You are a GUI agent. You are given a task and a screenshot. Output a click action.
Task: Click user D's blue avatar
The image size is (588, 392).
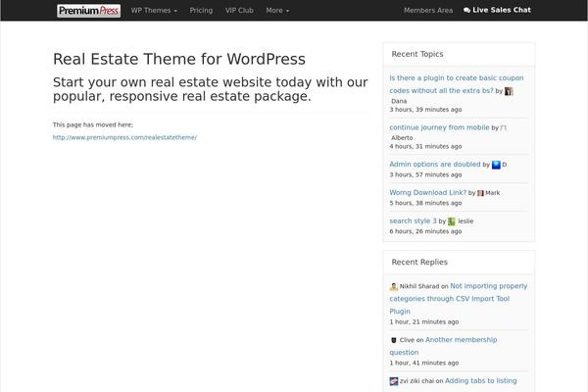click(x=496, y=165)
